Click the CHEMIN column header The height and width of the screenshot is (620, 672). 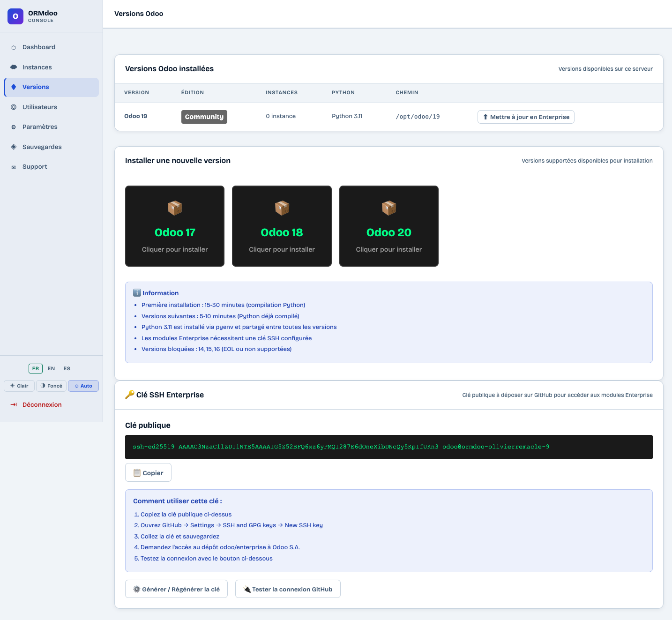click(407, 93)
